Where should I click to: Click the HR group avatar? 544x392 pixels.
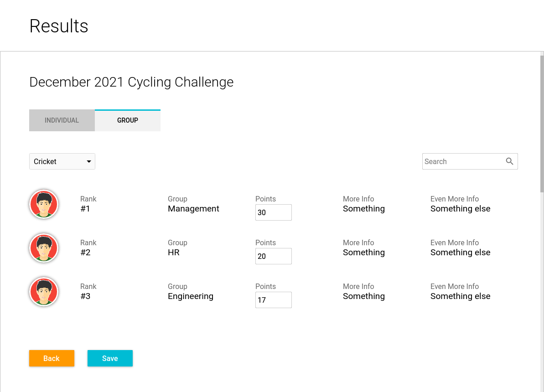(x=44, y=248)
